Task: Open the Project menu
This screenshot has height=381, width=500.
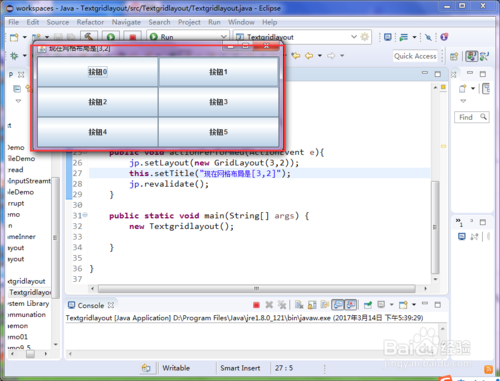Action: tap(189, 22)
